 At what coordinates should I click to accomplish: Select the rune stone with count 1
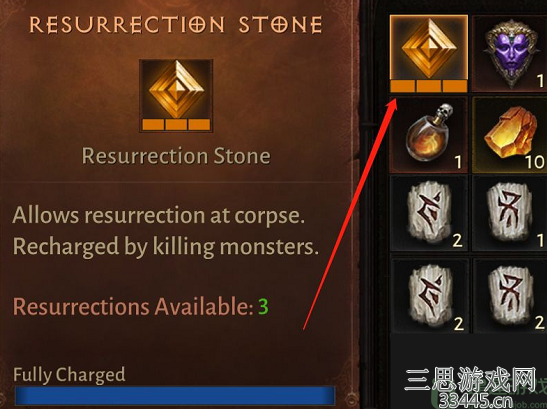pos(511,213)
